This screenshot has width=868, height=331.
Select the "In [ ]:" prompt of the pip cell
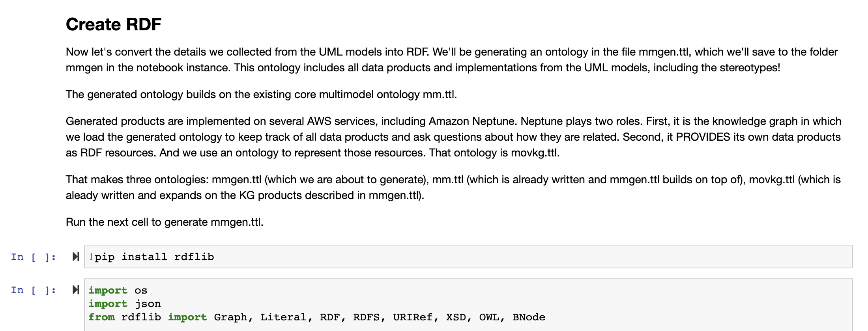33,257
